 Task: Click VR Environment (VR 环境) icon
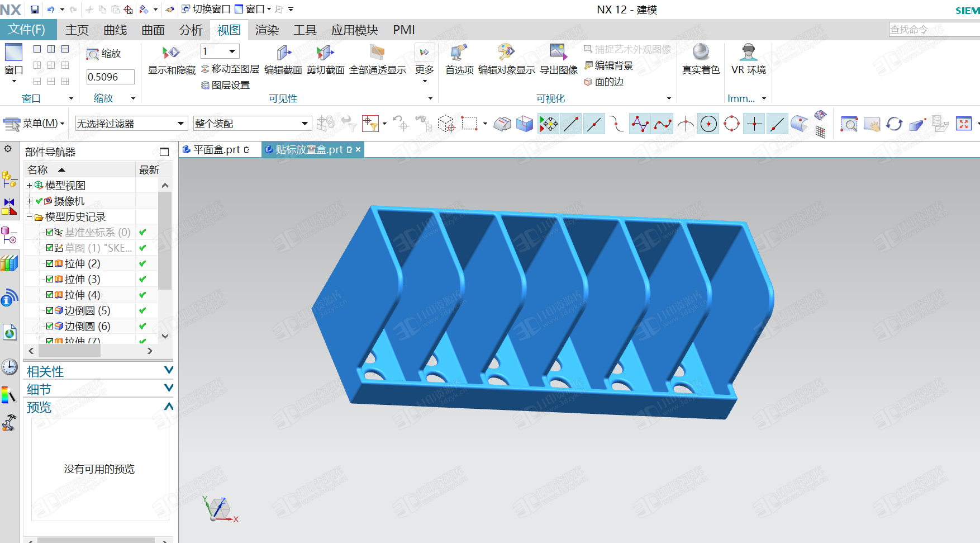749,53
